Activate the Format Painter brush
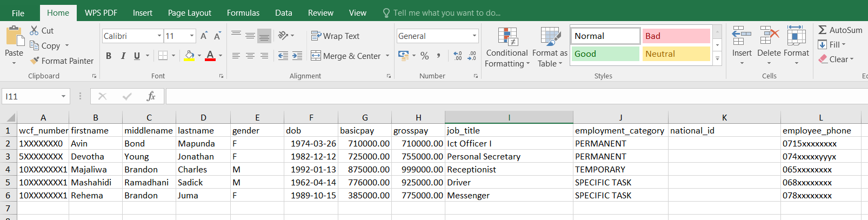This screenshot has width=868, height=220. (35, 61)
